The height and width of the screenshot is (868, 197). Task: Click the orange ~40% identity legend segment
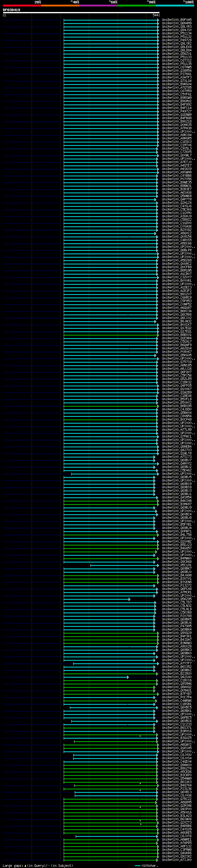tap(60, 6)
